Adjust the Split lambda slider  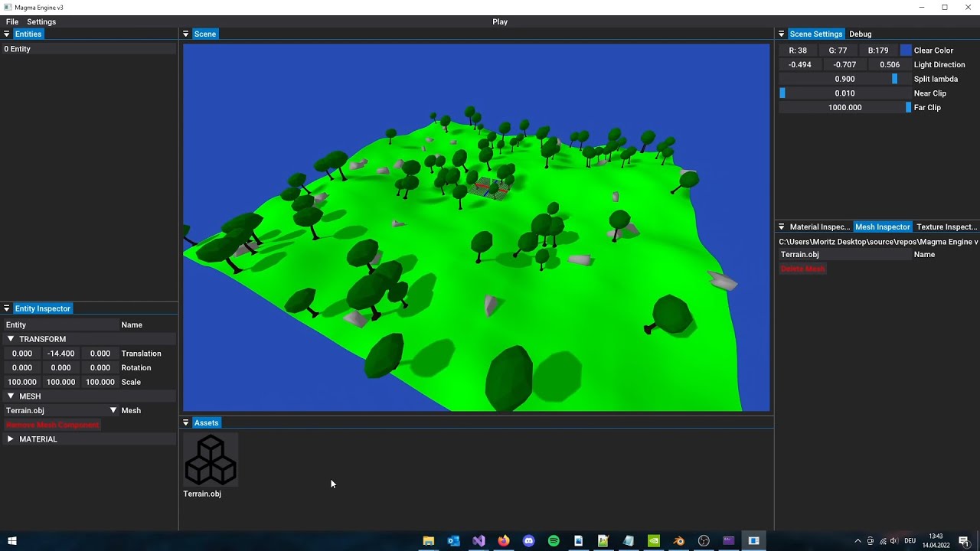pyautogui.click(x=844, y=79)
